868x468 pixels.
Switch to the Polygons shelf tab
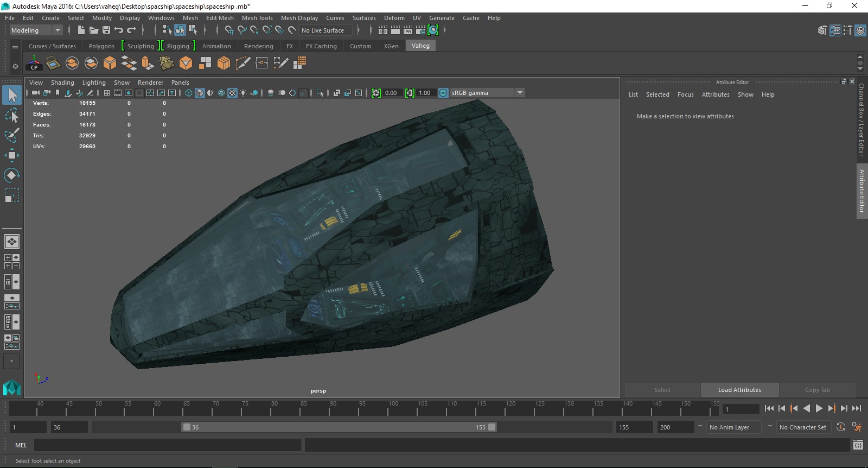(x=101, y=46)
